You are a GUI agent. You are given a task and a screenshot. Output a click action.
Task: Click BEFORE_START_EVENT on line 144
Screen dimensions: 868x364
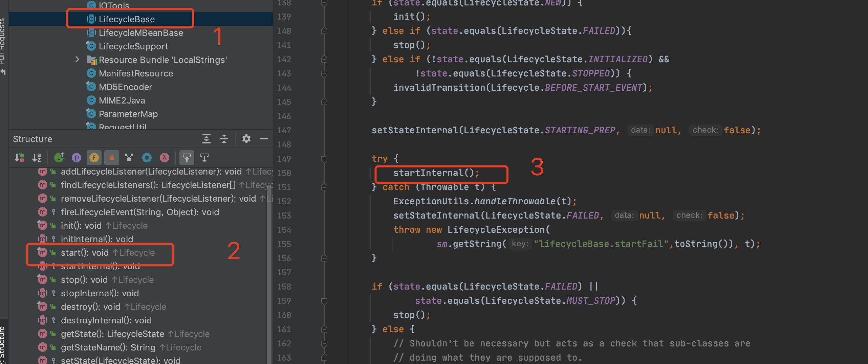click(593, 88)
